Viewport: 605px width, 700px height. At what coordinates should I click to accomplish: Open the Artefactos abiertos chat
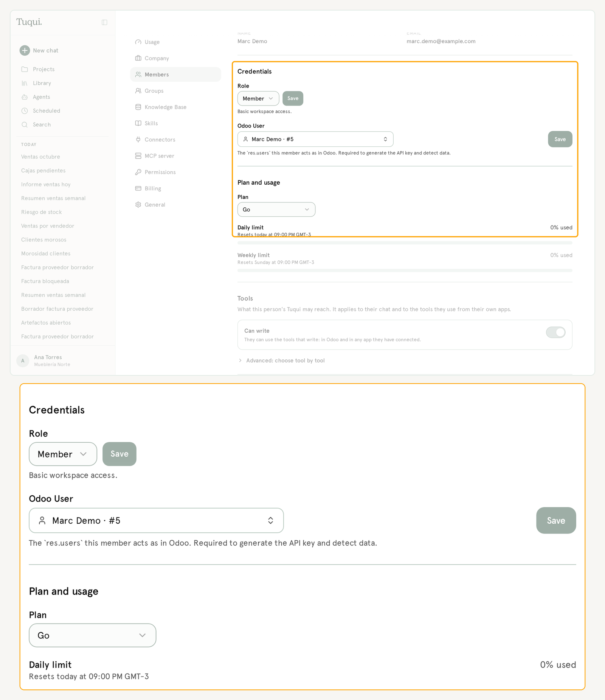click(x=46, y=323)
